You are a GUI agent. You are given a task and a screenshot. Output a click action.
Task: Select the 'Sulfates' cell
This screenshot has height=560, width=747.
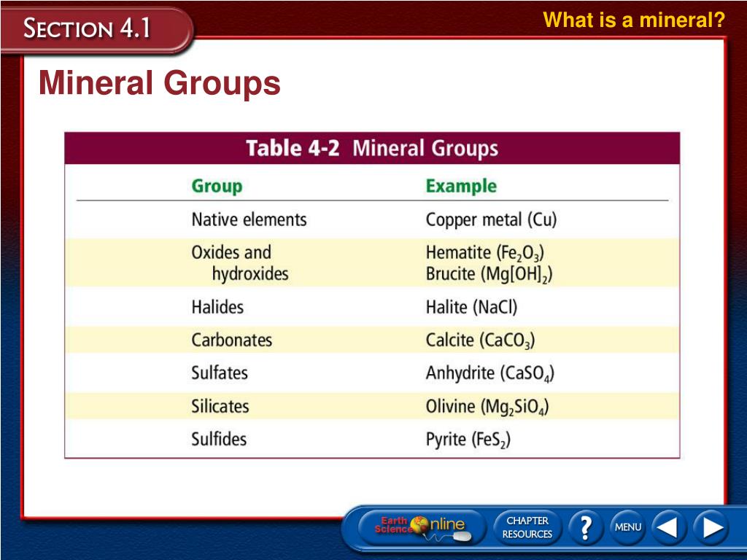coord(220,373)
